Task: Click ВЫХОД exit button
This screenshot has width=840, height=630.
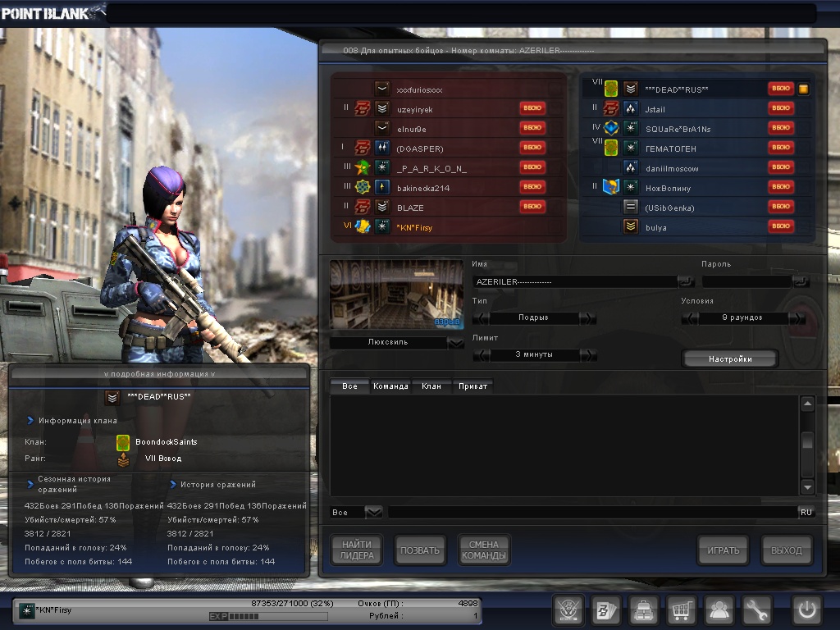Action: click(x=787, y=550)
